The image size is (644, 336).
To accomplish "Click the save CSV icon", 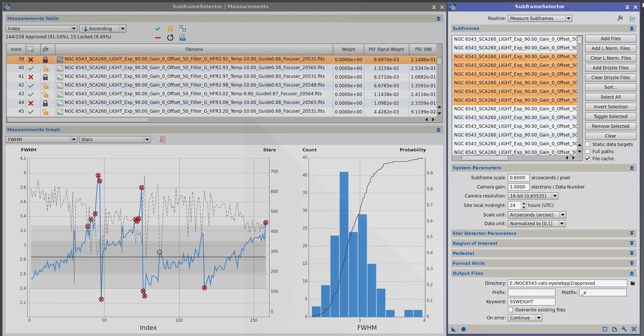I will (x=182, y=38).
